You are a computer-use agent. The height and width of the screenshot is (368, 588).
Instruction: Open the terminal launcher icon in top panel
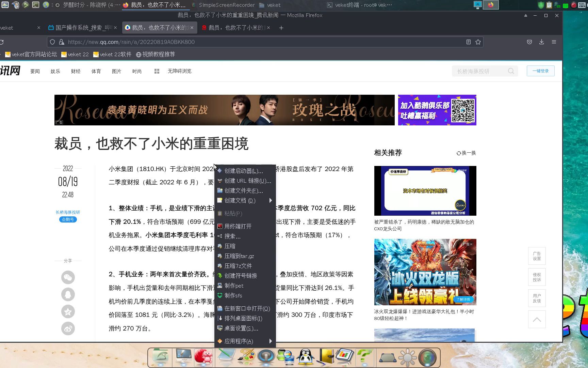(36, 5)
